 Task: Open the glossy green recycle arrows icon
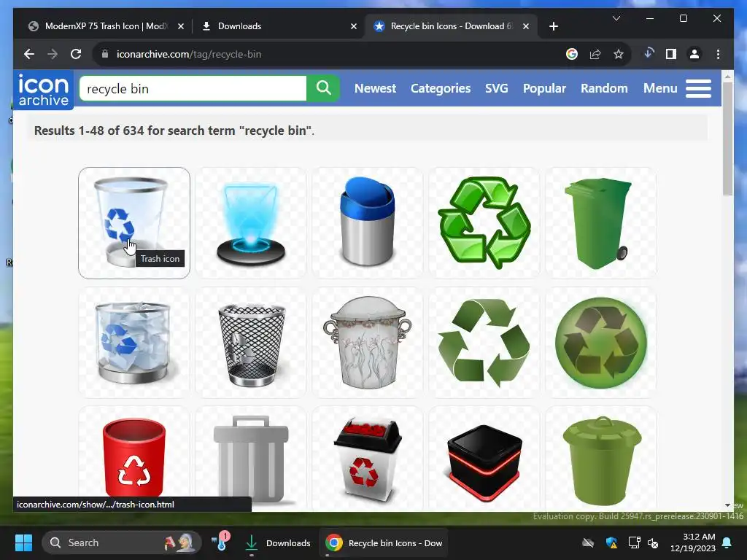[x=484, y=223]
